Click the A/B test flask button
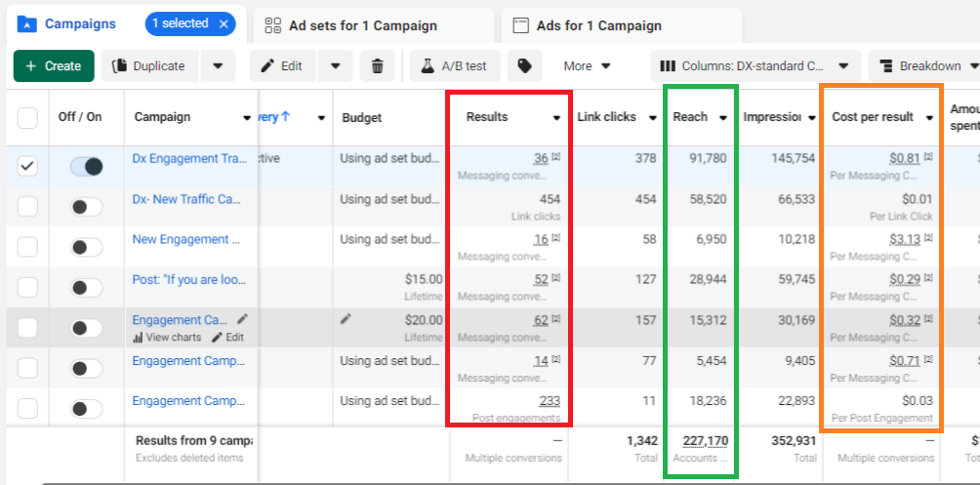 coord(454,66)
